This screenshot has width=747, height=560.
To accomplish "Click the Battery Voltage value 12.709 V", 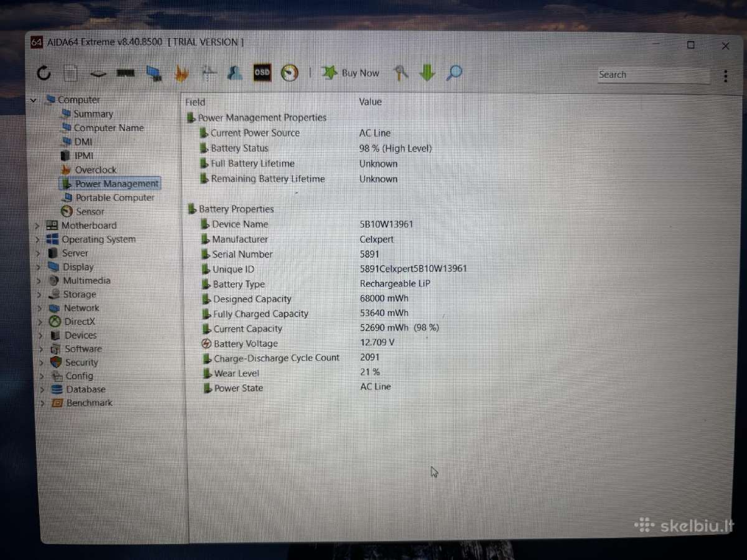I will [x=377, y=343].
